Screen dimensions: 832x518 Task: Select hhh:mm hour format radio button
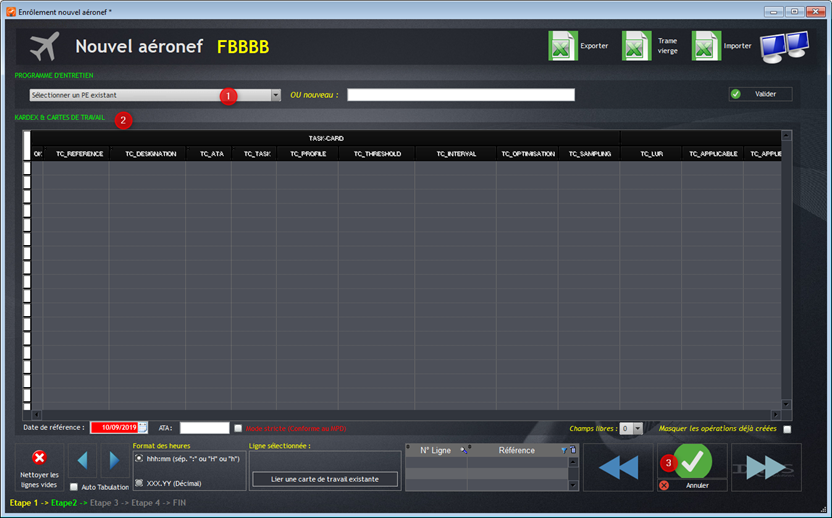pos(139,459)
